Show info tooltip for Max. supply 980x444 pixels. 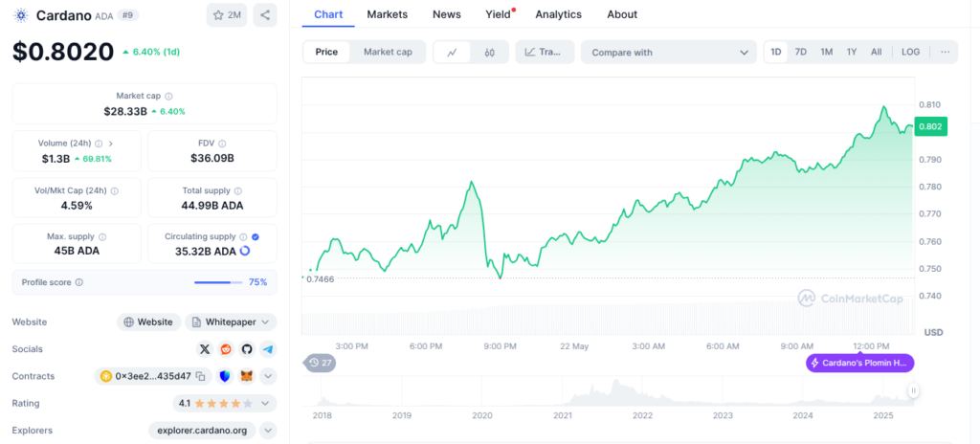(102, 237)
